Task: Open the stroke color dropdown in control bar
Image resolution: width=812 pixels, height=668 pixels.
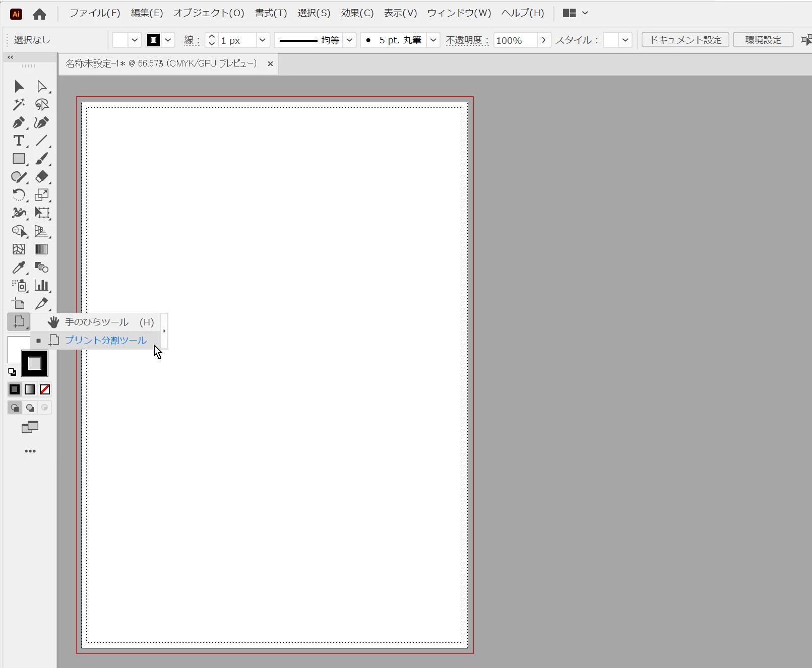Action: [168, 40]
